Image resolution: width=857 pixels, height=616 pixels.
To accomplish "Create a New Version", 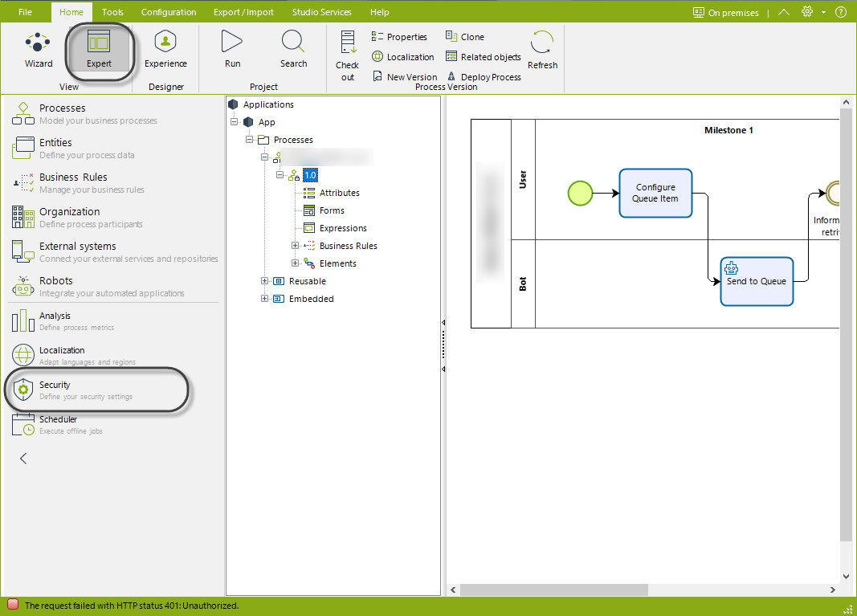I will pos(405,76).
